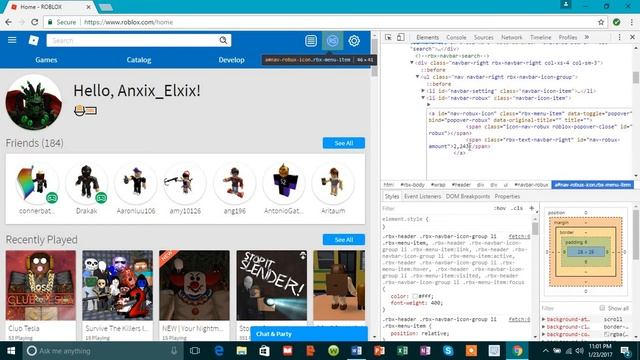Click the Roblox logo icon
640x360 pixels.
[33, 40]
